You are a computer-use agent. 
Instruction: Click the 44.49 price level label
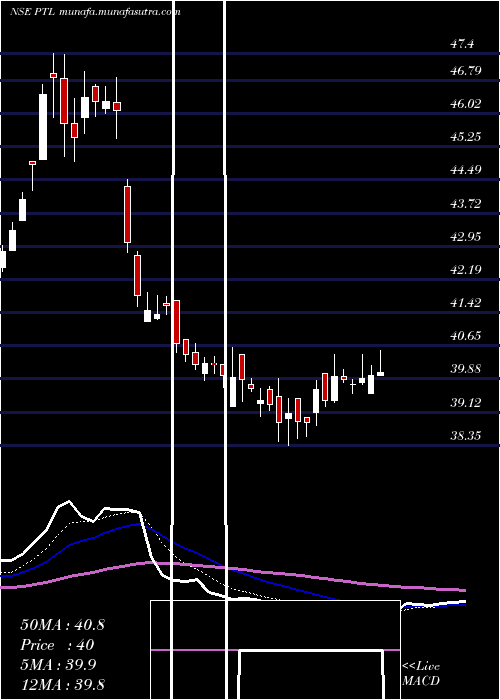coord(466,170)
